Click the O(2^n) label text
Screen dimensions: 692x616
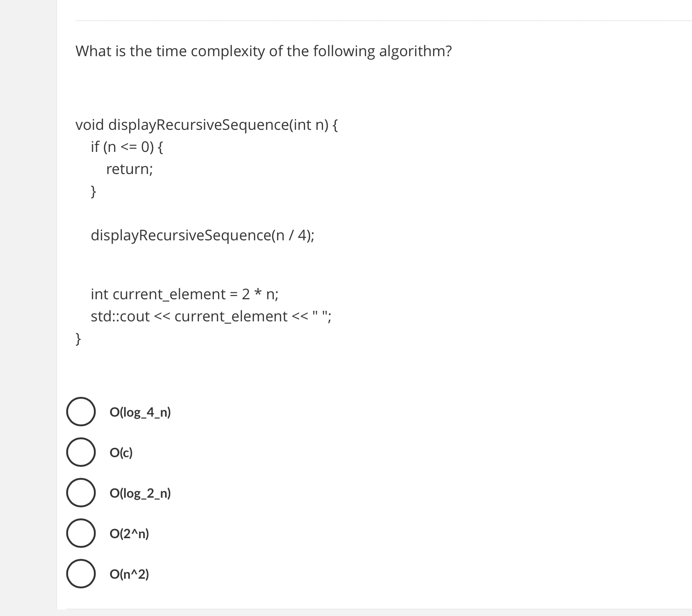[x=129, y=534]
